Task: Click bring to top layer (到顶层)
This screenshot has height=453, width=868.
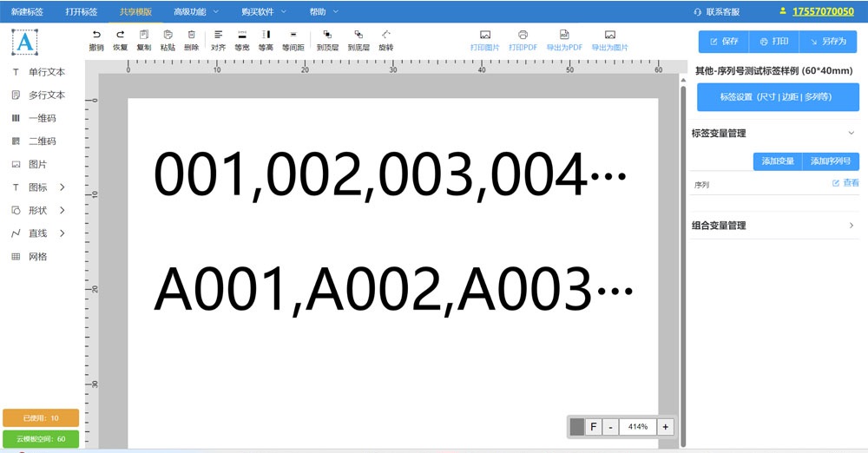Action: [x=327, y=35]
